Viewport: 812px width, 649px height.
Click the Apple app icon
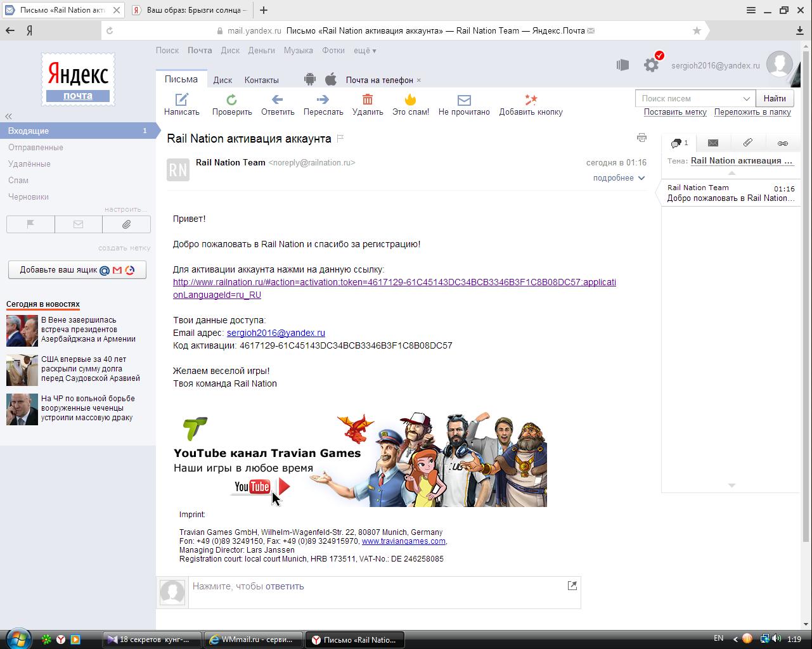coord(331,79)
